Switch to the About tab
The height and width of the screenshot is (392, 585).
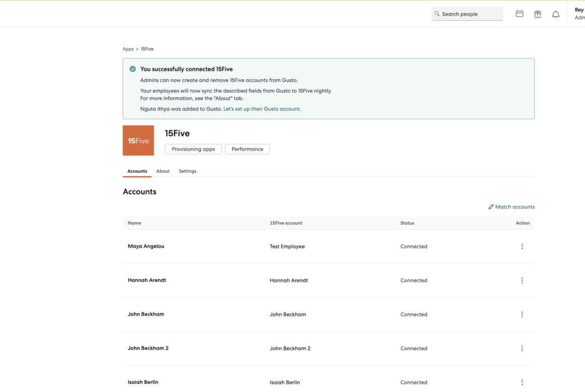click(x=163, y=171)
